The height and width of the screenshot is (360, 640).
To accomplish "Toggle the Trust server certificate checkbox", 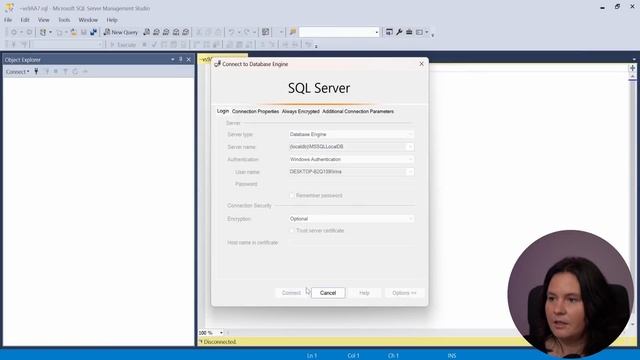I will [x=292, y=231].
